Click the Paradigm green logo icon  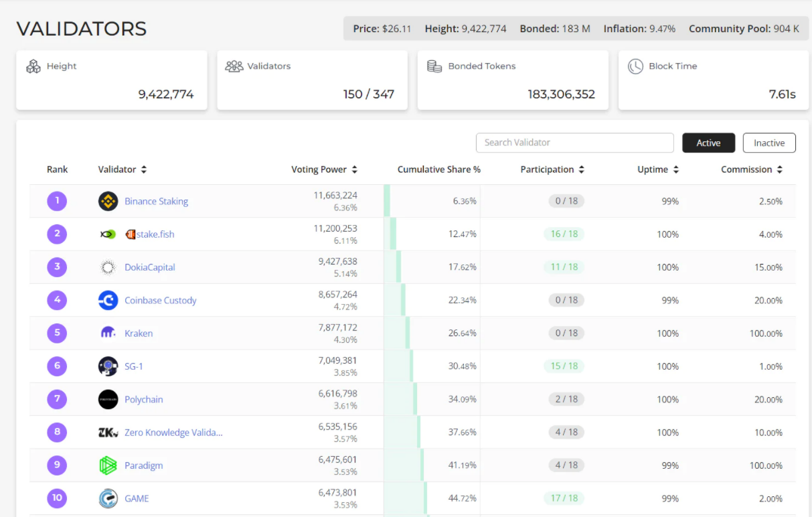point(108,465)
